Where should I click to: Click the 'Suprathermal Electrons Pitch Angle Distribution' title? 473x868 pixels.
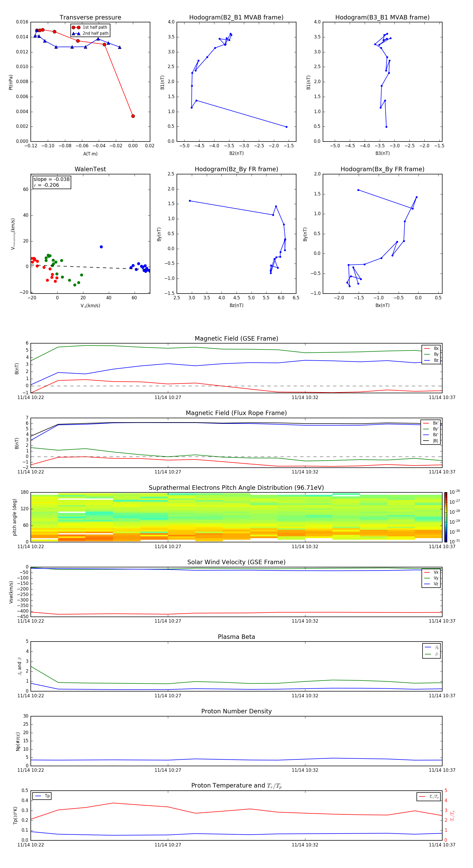[236, 488]
